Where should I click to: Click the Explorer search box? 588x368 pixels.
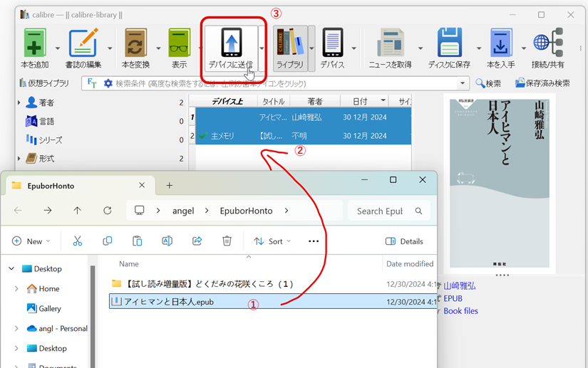(x=388, y=211)
